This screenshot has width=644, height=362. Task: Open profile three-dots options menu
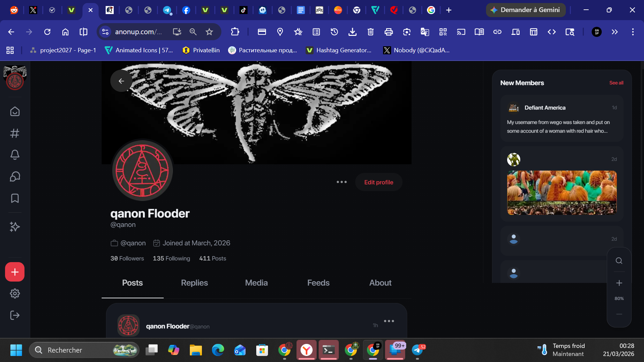click(x=341, y=182)
